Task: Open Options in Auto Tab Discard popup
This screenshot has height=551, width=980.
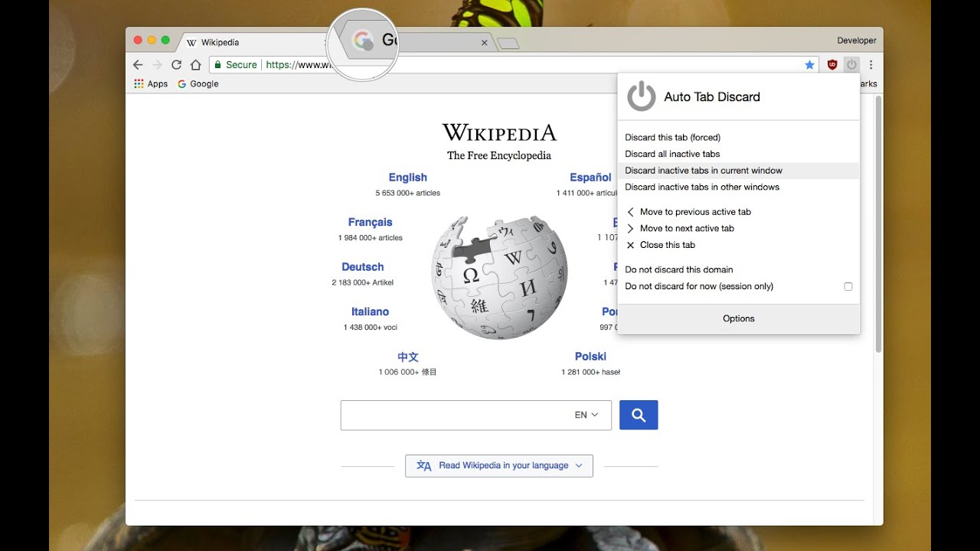Action: (738, 318)
